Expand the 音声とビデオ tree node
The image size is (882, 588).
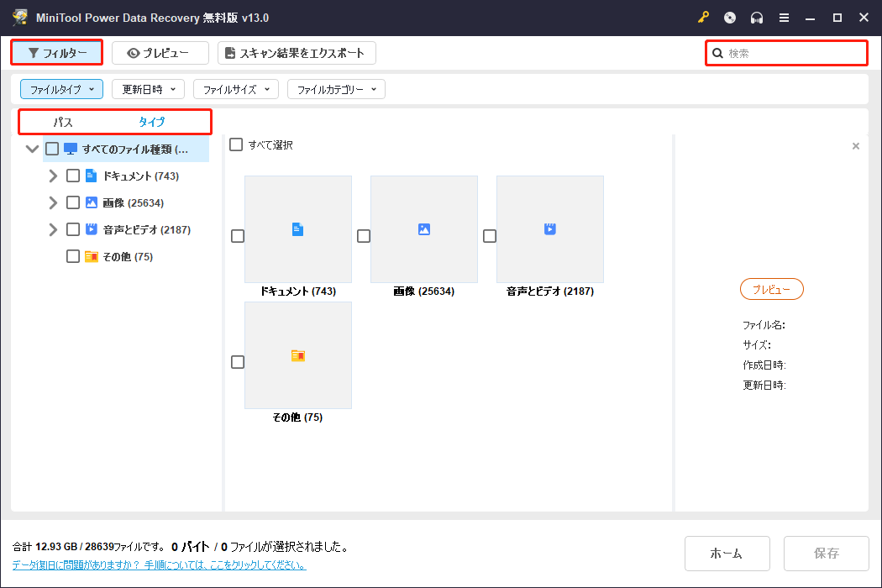pyautogui.click(x=53, y=229)
